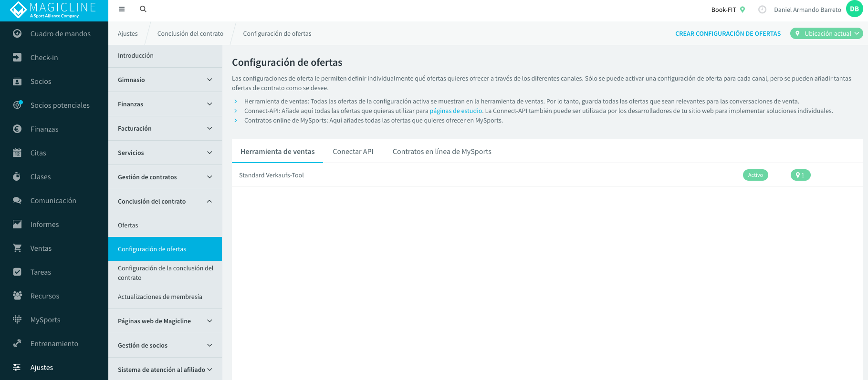This screenshot has width=868, height=380.
Task: Expand the Gestión de contratos section
Action: click(x=165, y=177)
